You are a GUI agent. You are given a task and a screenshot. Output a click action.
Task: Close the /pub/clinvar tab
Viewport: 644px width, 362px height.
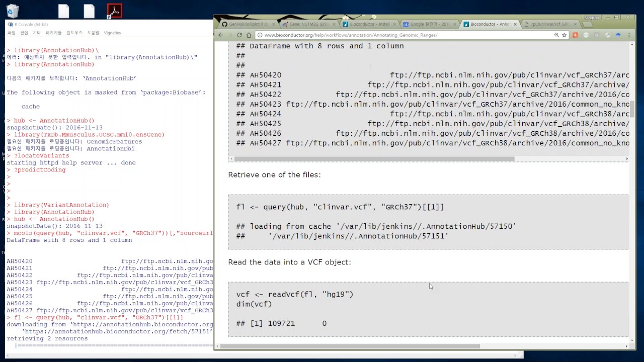(x=576, y=24)
